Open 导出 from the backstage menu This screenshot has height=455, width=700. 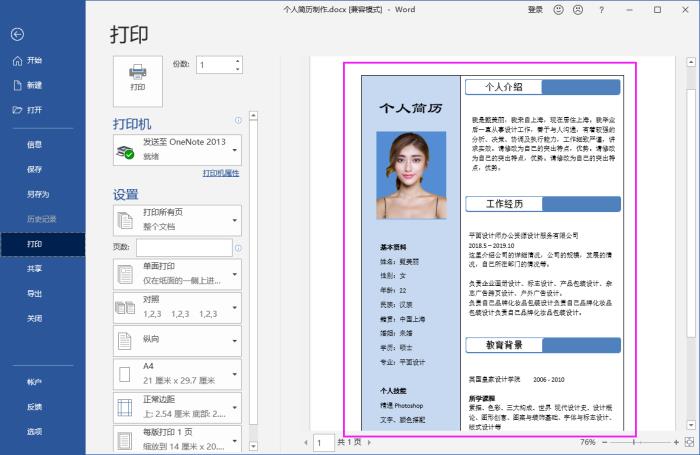[x=34, y=293]
